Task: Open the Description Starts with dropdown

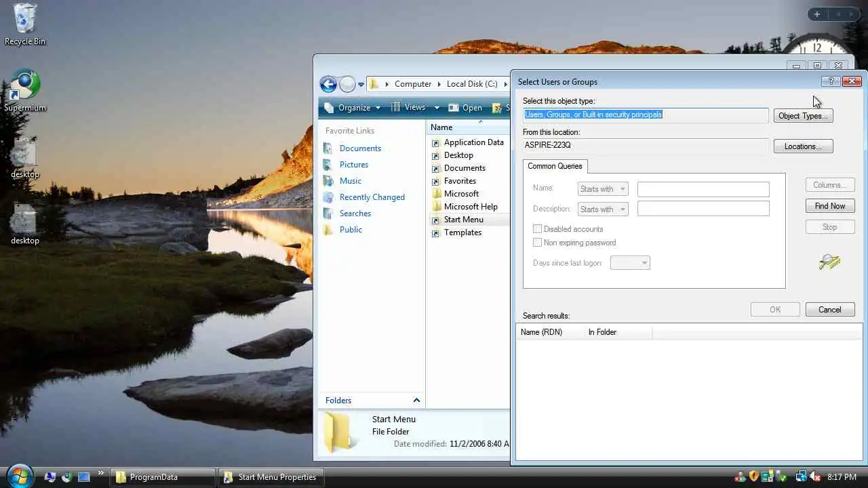Action: click(603, 209)
